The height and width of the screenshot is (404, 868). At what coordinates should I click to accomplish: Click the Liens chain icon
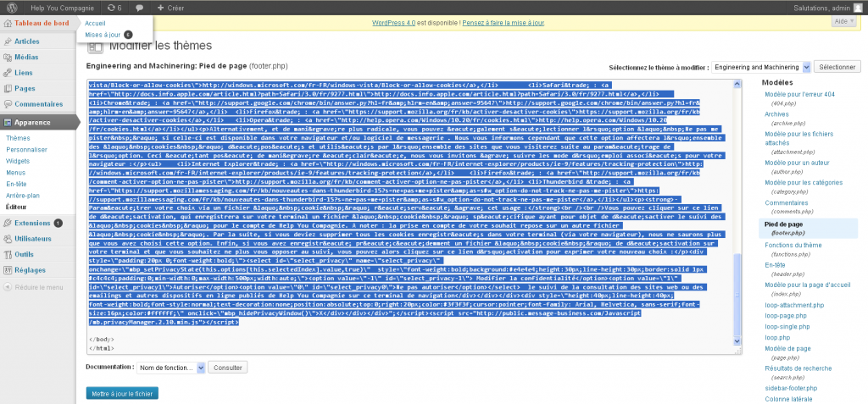(8, 73)
